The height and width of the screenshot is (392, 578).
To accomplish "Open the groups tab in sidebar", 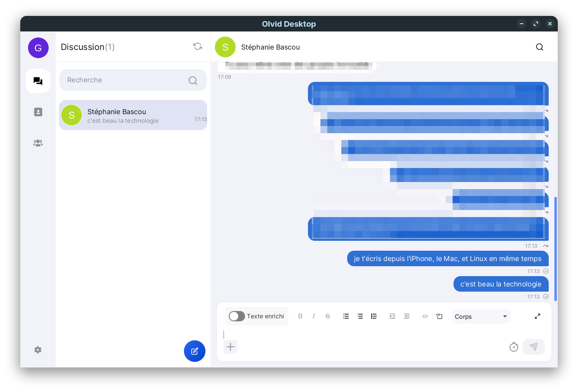I will tap(38, 143).
